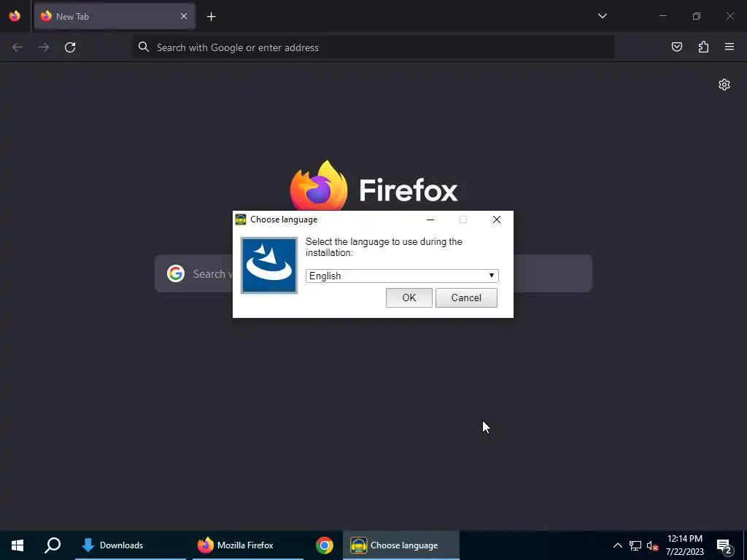Minimize the Choose language dialog
The height and width of the screenshot is (560, 747).
click(x=430, y=219)
